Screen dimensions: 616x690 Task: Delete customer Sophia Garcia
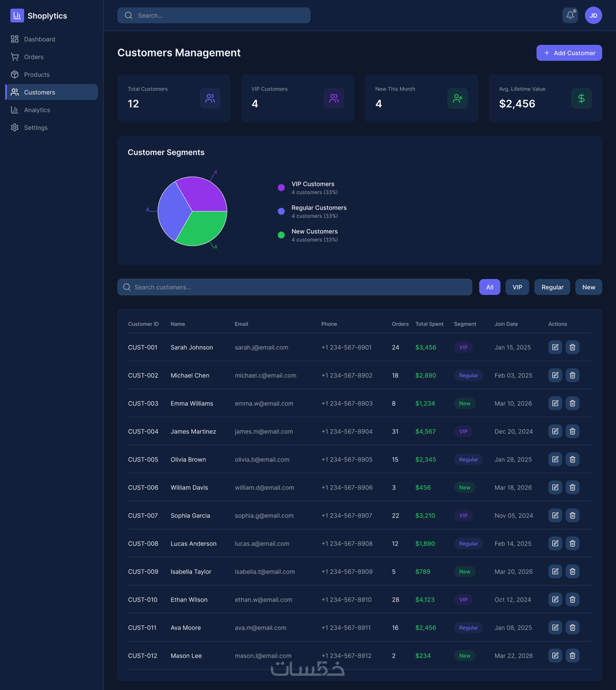(x=572, y=515)
